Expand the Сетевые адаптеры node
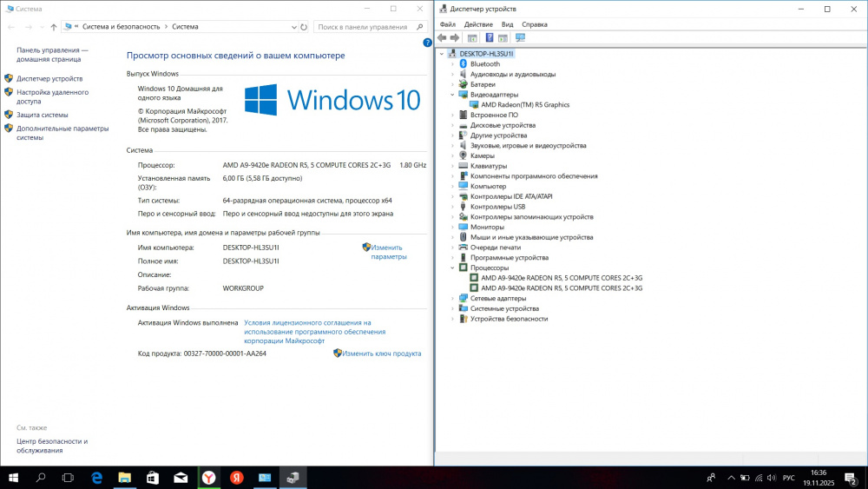The image size is (868, 489). [x=452, y=299]
